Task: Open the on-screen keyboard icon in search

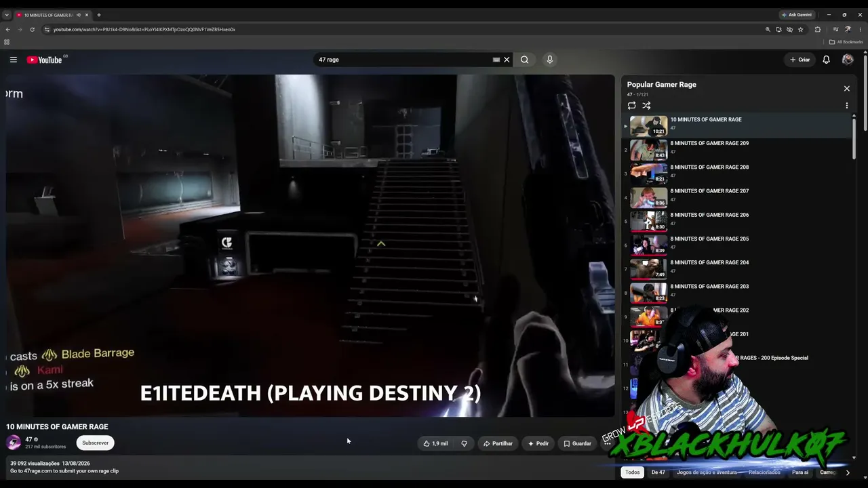Action: [x=496, y=60]
